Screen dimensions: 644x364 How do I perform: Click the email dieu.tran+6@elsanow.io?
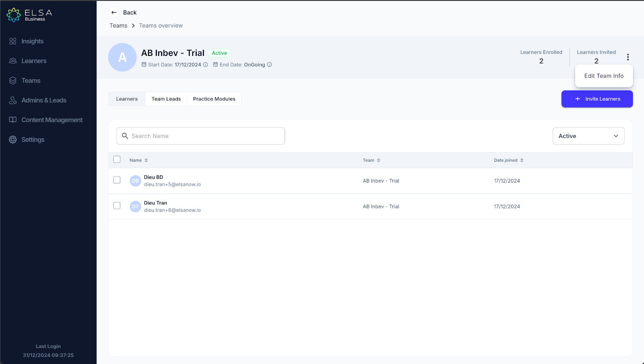point(172,210)
